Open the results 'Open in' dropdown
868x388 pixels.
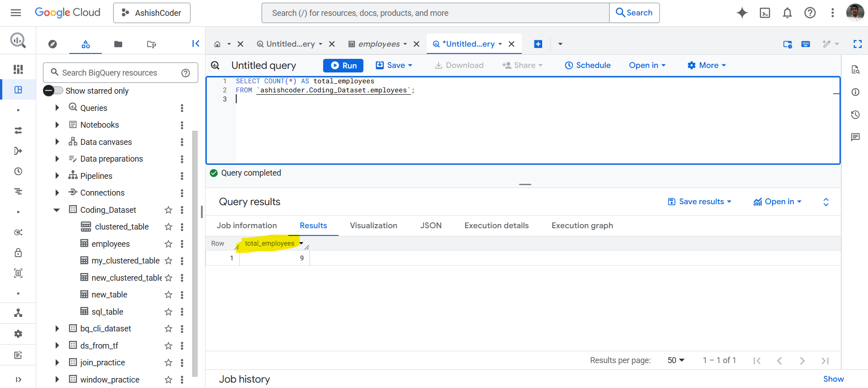tap(777, 201)
